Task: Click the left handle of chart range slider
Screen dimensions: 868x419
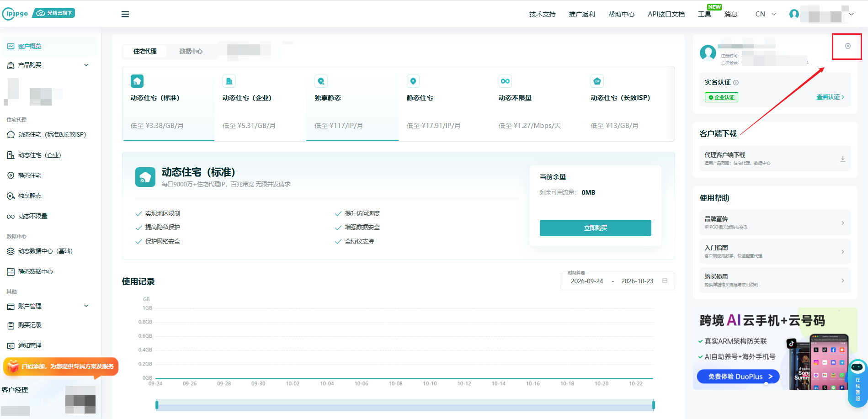Action: click(x=157, y=404)
